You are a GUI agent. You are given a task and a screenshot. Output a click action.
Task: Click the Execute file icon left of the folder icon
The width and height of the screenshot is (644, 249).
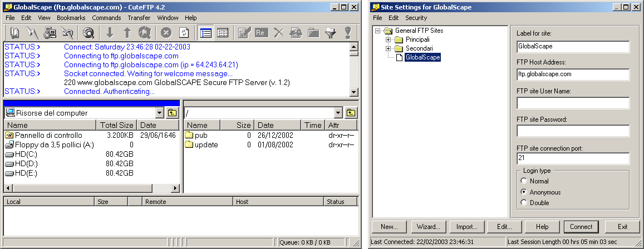pos(296,32)
